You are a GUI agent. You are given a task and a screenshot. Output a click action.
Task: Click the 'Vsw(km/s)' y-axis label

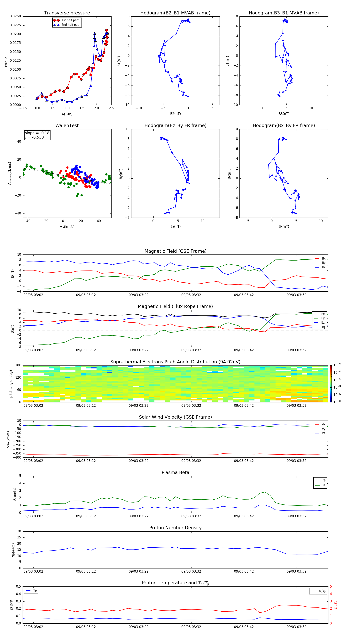tap(8, 439)
